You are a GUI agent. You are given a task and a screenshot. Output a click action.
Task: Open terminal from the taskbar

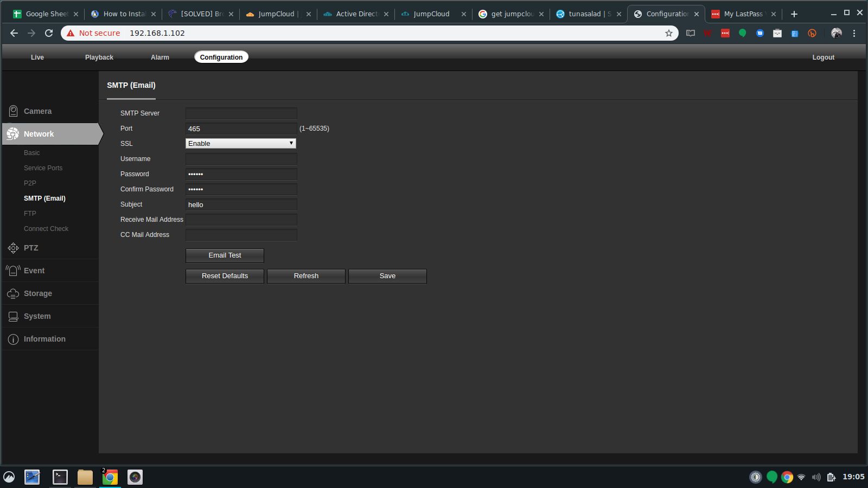coord(60,477)
